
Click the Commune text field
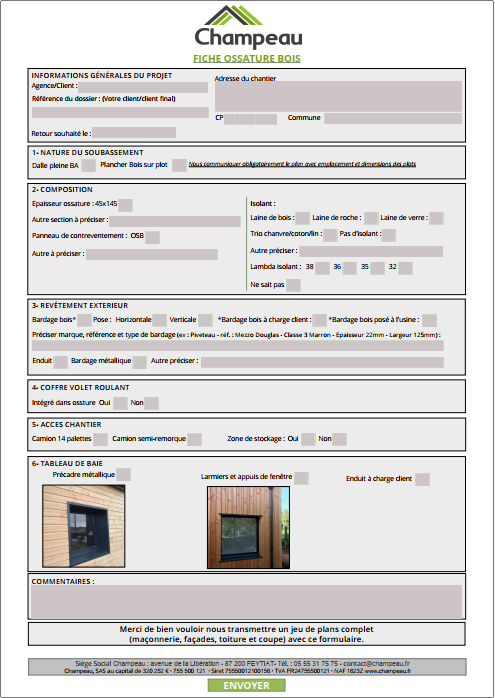tap(393, 118)
